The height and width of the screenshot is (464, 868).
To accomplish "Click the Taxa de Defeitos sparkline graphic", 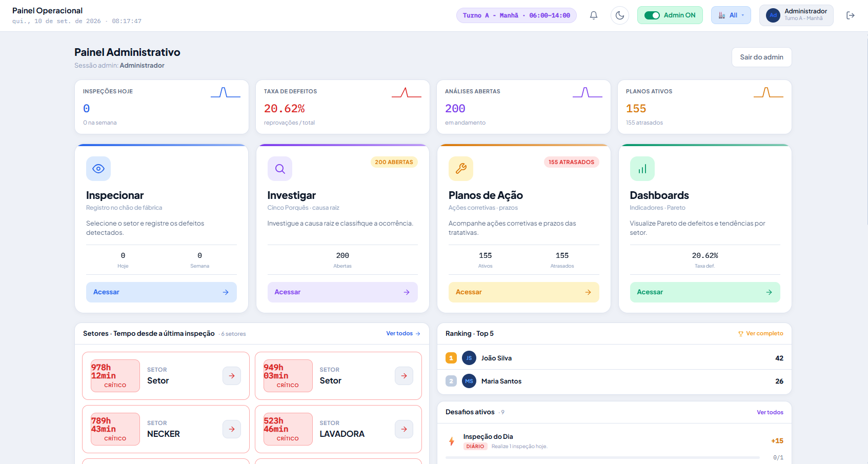I will pyautogui.click(x=407, y=92).
